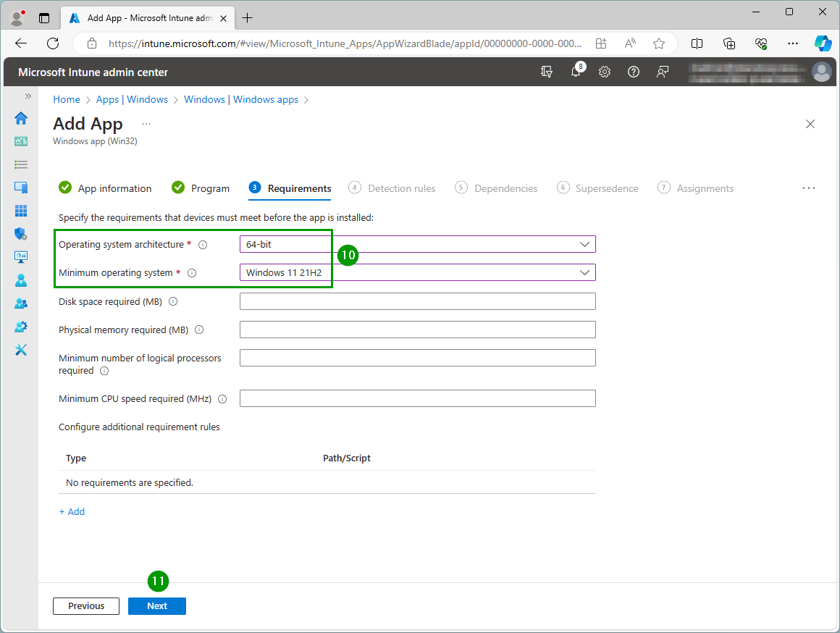840x633 pixels.
Task: Click the Next button
Action: point(157,606)
